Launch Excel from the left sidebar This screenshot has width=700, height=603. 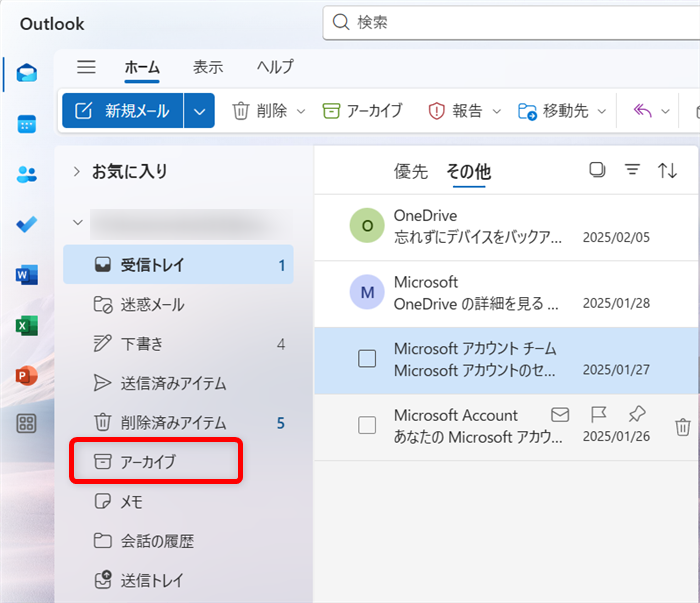click(27, 325)
